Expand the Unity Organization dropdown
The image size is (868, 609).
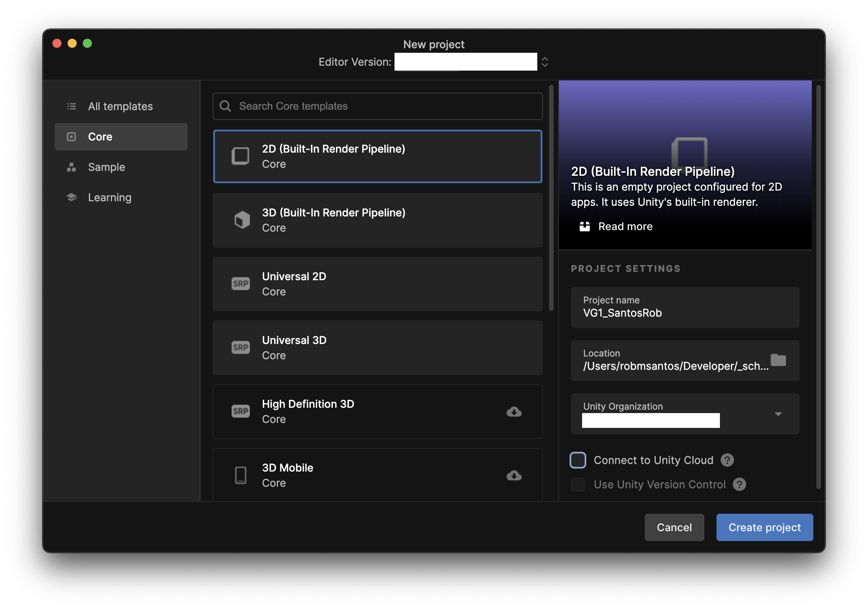click(778, 414)
